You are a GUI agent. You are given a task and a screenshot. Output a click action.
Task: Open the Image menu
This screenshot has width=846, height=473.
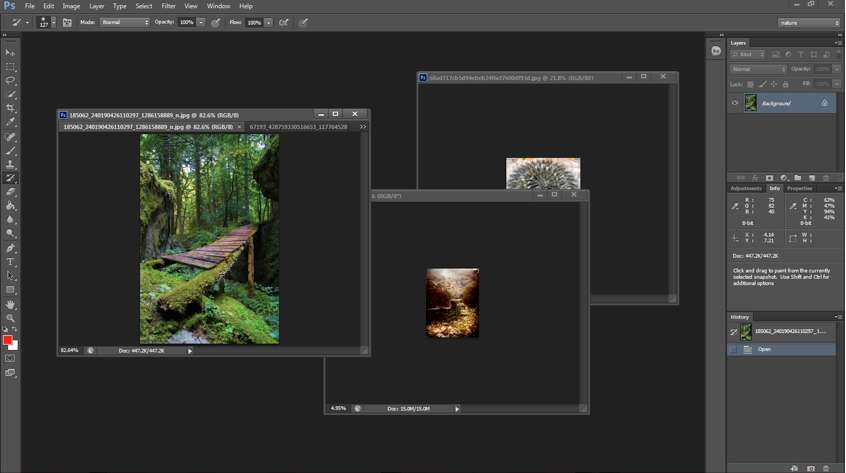coord(71,6)
